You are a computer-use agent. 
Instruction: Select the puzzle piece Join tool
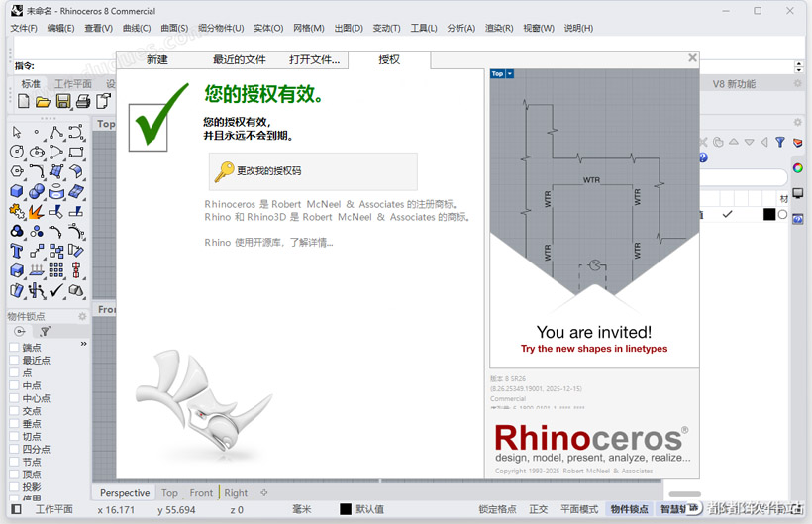tap(17, 211)
